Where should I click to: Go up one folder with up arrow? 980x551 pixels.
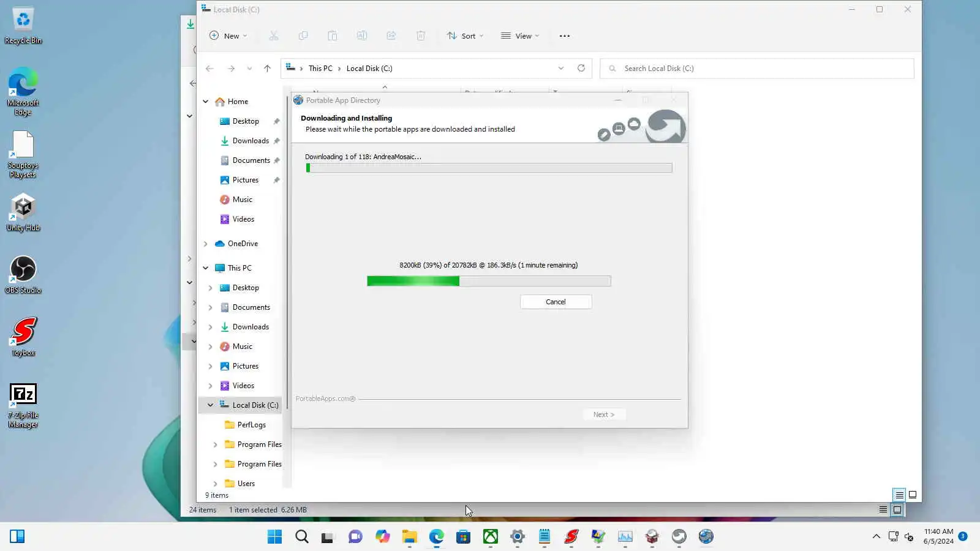click(x=267, y=69)
